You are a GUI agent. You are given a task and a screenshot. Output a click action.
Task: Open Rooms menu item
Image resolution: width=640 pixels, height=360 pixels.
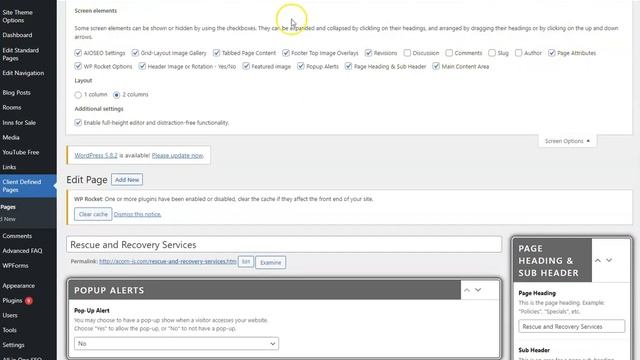click(x=11, y=108)
